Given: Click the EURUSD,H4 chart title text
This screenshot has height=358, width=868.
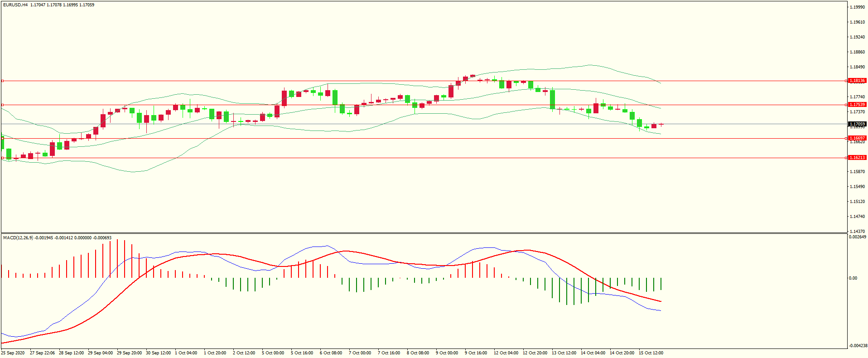Looking at the screenshot, I should click(15, 5).
